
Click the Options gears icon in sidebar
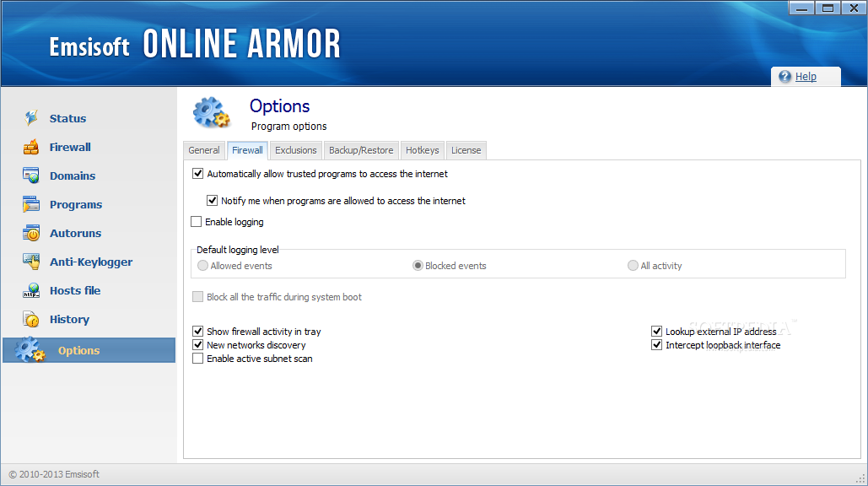(30, 350)
